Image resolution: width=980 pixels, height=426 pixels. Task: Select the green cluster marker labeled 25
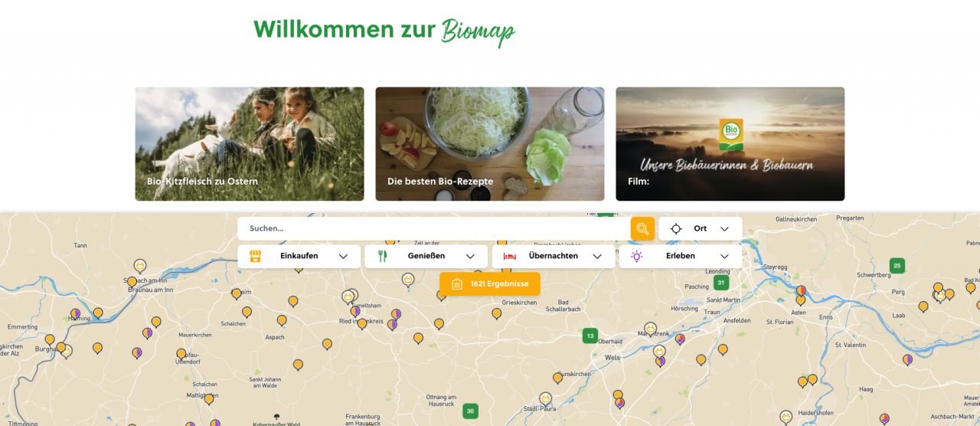tap(897, 266)
